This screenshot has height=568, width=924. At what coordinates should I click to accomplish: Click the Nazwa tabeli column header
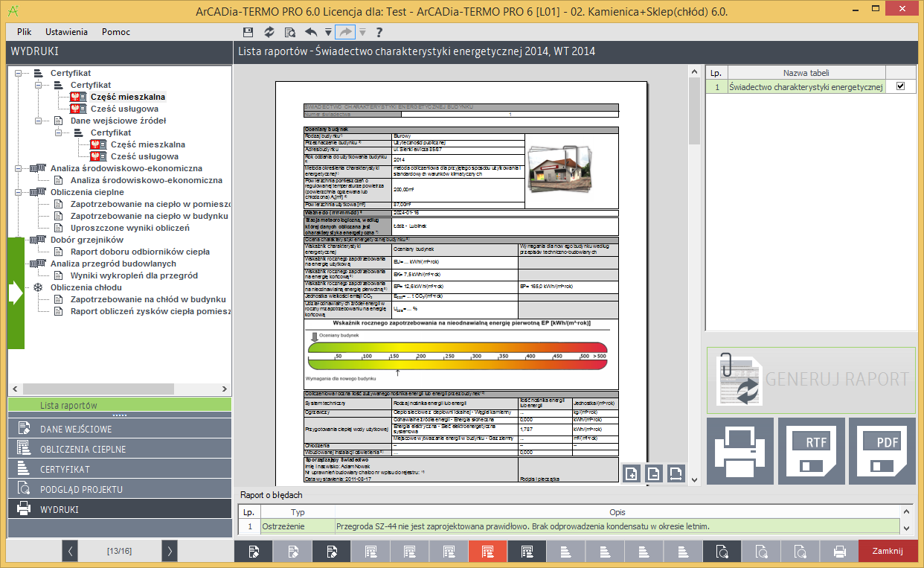tap(806, 73)
